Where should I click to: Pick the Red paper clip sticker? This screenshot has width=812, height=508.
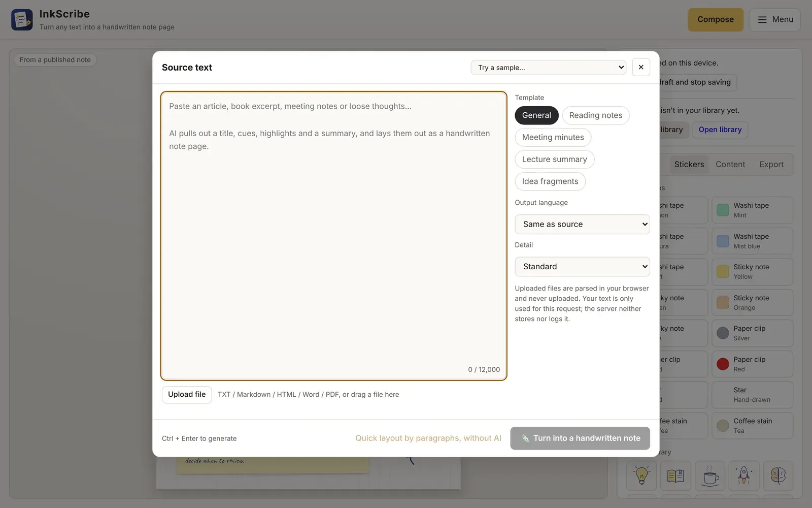pos(753,364)
